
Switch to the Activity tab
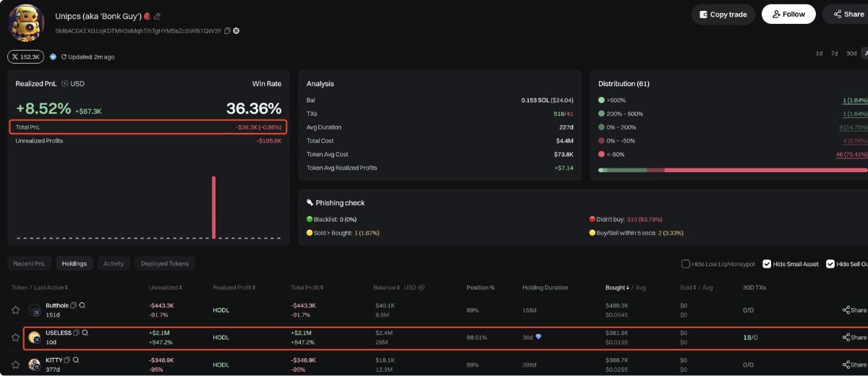(114, 264)
